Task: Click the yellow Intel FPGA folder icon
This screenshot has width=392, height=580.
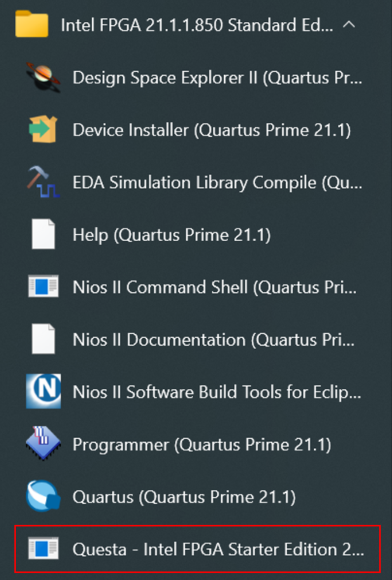Action: pos(31,24)
